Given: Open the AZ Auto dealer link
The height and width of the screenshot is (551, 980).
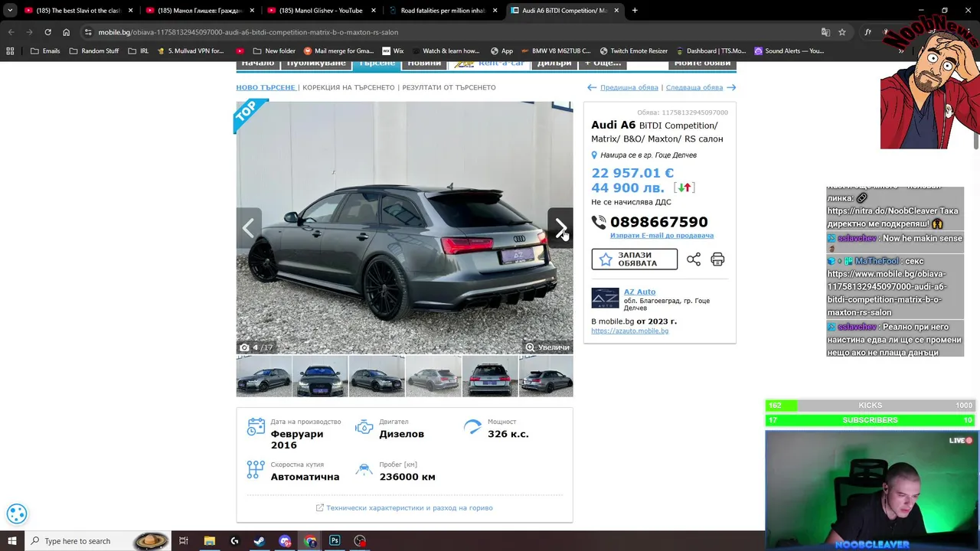Looking at the screenshot, I should click(639, 292).
